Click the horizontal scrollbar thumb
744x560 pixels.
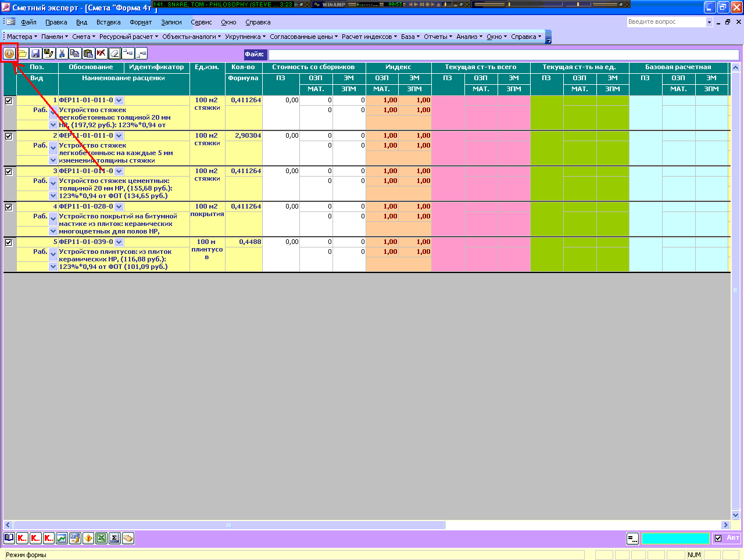pos(228,525)
